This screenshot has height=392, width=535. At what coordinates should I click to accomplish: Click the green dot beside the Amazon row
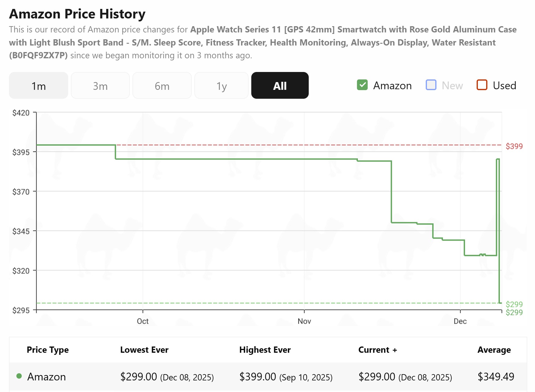pyautogui.click(x=19, y=376)
